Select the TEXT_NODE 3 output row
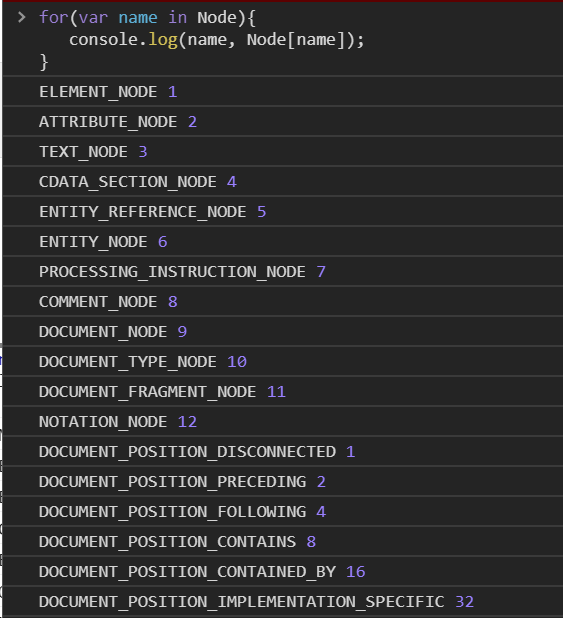 pos(283,151)
